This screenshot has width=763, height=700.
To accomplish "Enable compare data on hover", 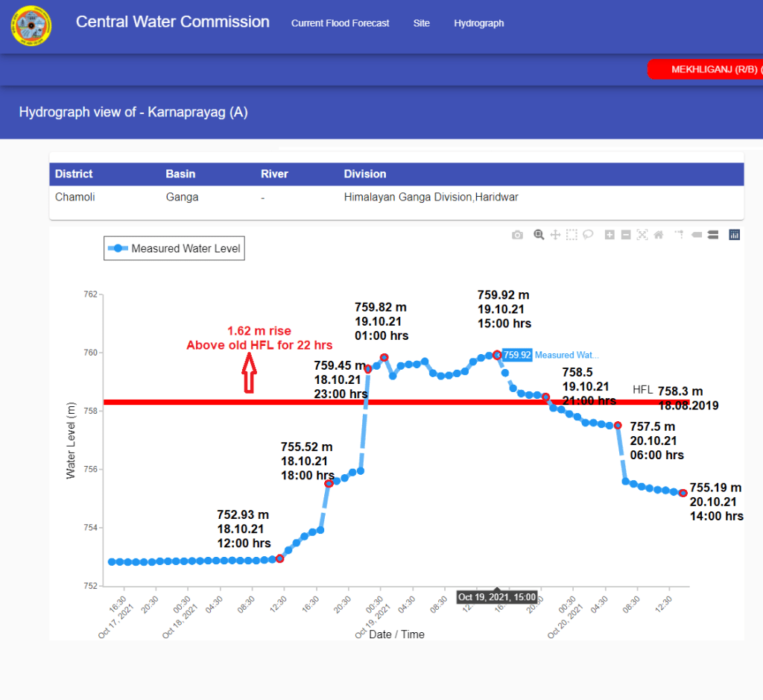I will pos(713,235).
